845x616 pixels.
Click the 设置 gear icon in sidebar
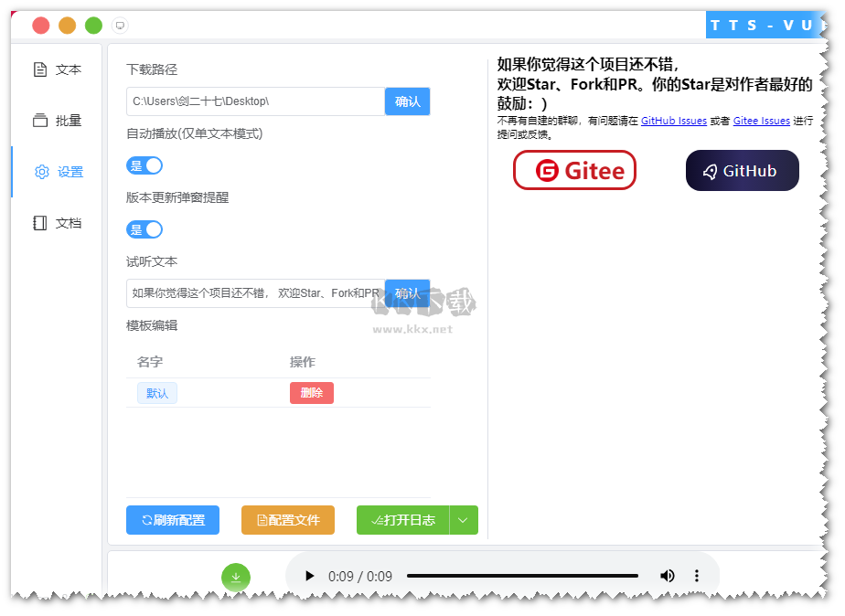pyautogui.click(x=41, y=172)
